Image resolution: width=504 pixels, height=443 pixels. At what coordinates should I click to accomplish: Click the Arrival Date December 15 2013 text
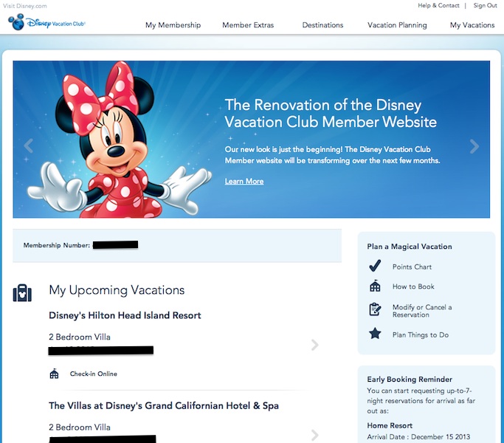(x=418, y=437)
